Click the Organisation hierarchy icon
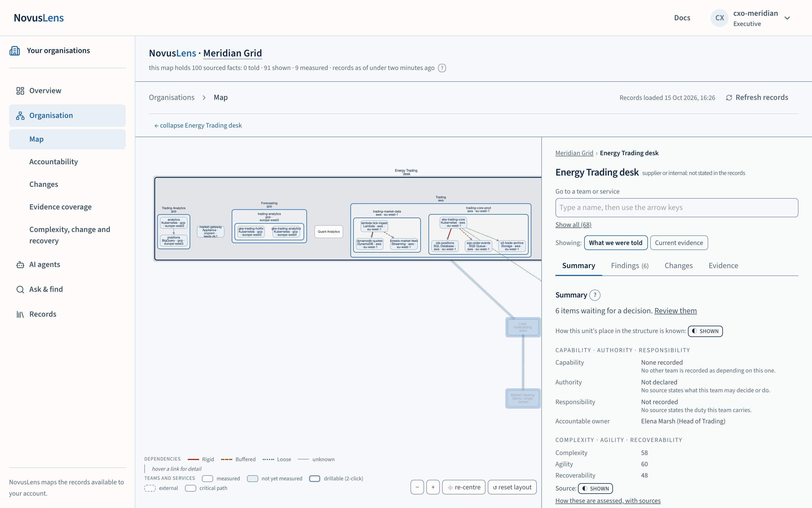Screen dimensions: 812x508 coord(20,116)
